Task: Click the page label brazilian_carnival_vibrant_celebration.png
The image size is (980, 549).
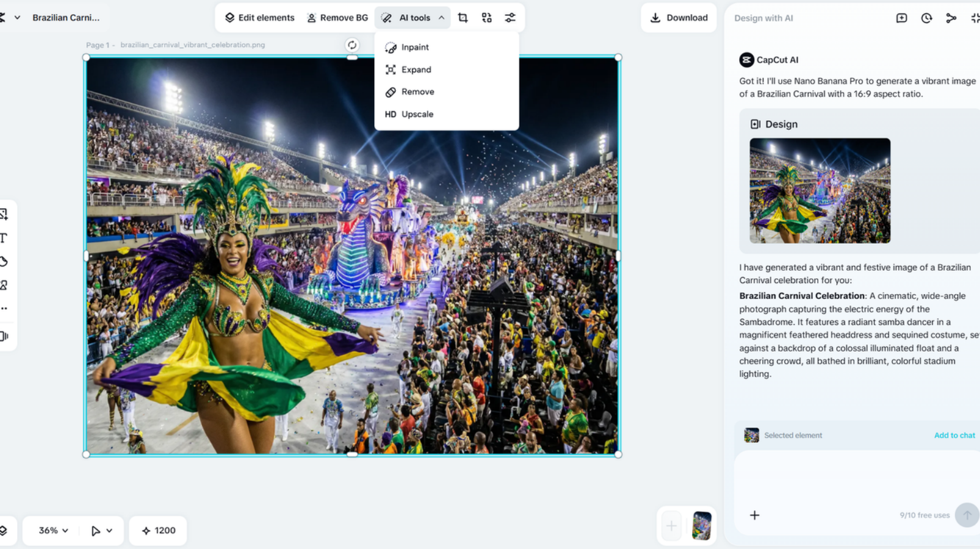Action: tap(193, 45)
